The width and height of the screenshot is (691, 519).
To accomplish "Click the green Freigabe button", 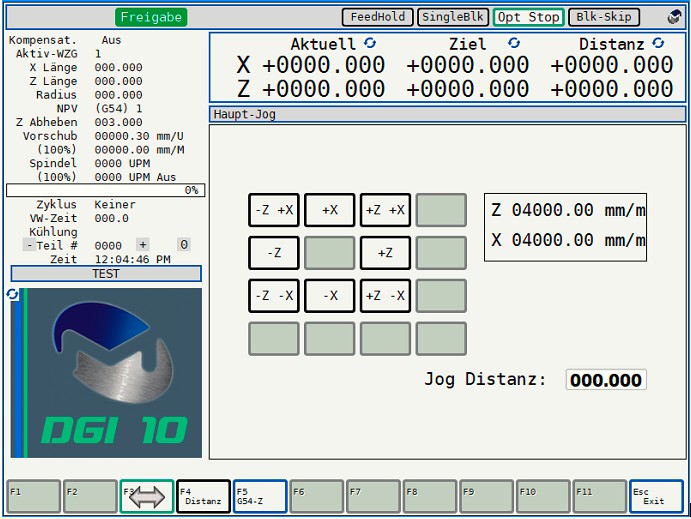I will 151,17.
